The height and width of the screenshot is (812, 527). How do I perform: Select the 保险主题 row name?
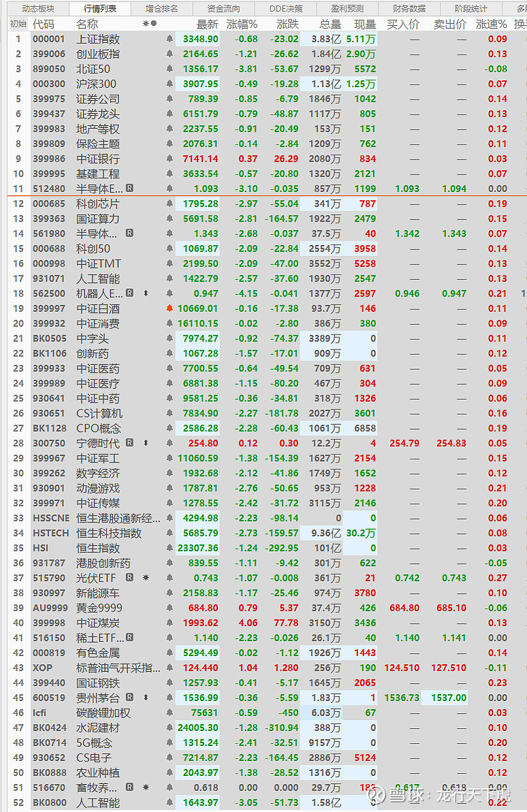(98, 144)
